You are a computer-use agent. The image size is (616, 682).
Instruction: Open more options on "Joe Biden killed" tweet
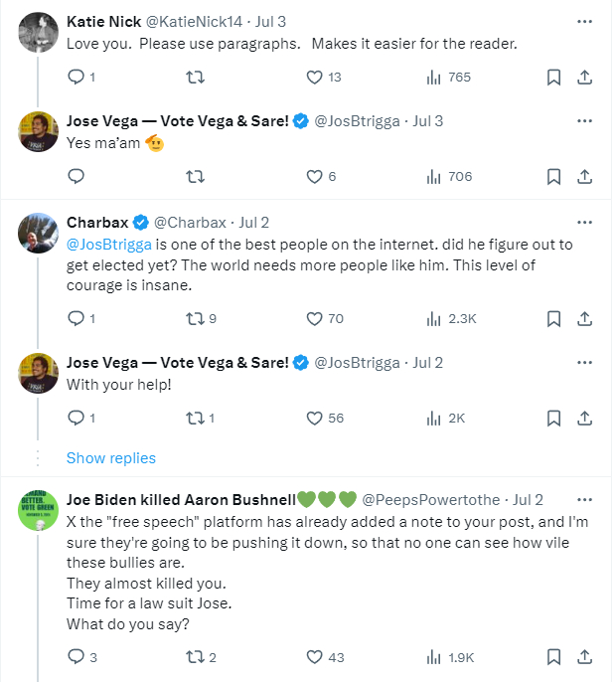point(585,498)
